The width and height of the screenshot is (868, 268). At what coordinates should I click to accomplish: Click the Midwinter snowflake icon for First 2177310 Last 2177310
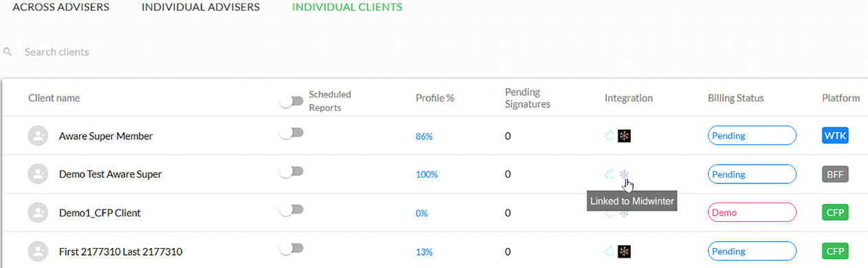pyautogui.click(x=625, y=251)
